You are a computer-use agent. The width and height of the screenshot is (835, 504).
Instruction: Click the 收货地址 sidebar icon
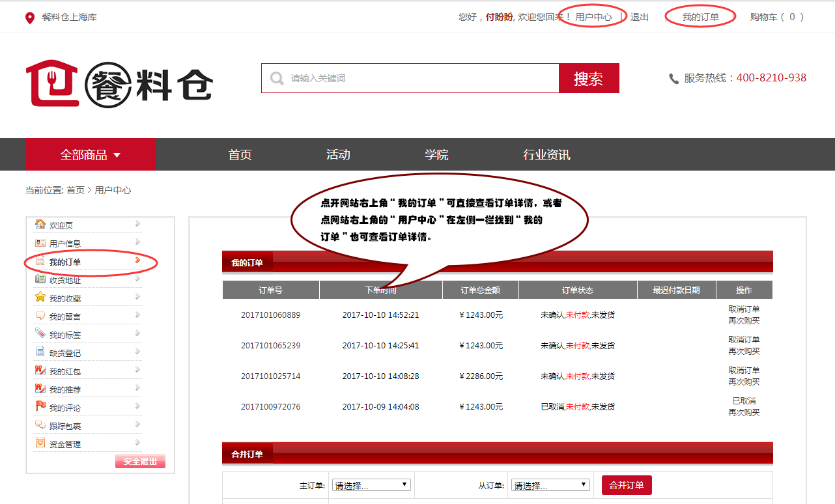[x=40, y=279]
